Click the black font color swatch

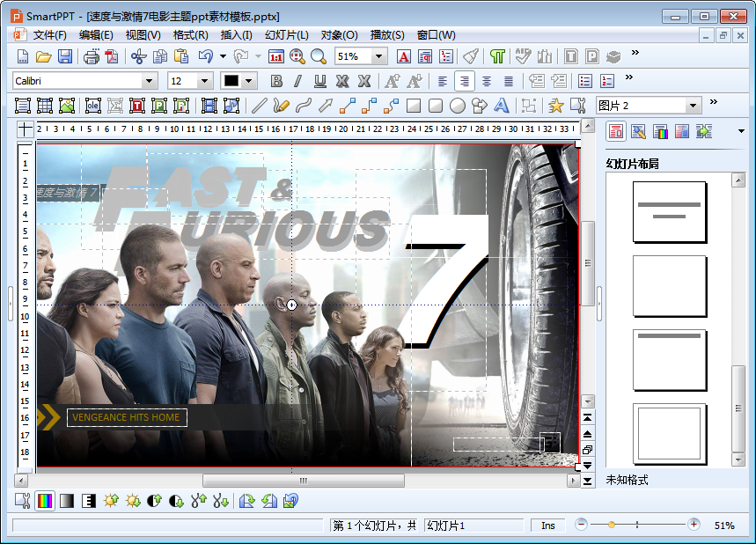click(231, 81)
